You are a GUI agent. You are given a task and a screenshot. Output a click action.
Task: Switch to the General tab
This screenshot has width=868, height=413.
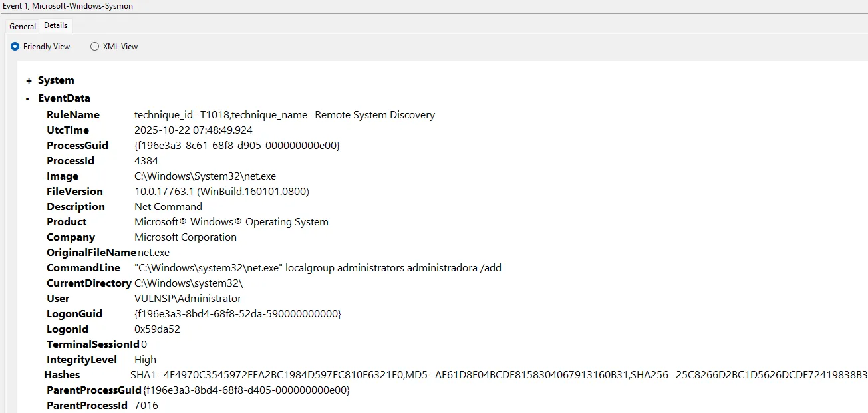point(23,27)
